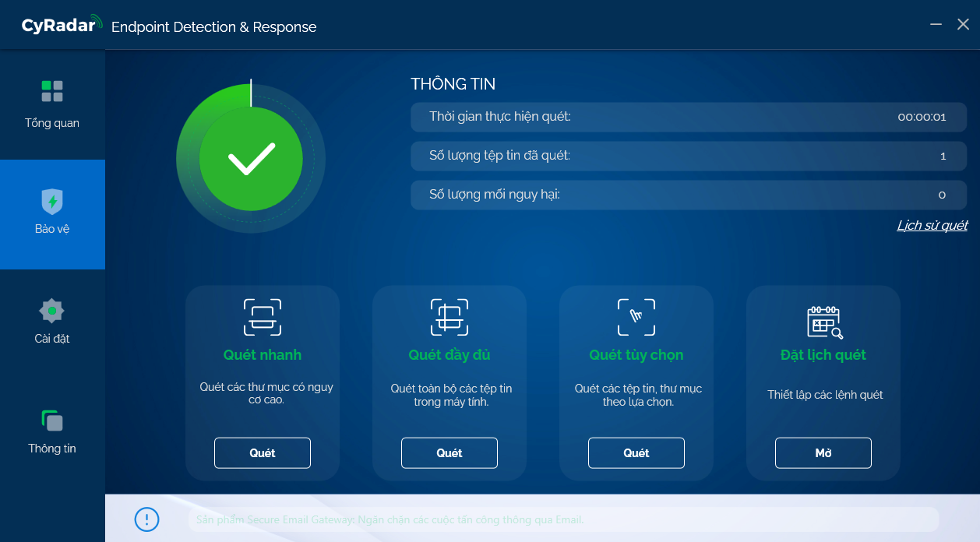Click the Thông tin sidebar icon
Image resolution: width=980 pixels, height=542 pixels.
(x=52, y=420)
